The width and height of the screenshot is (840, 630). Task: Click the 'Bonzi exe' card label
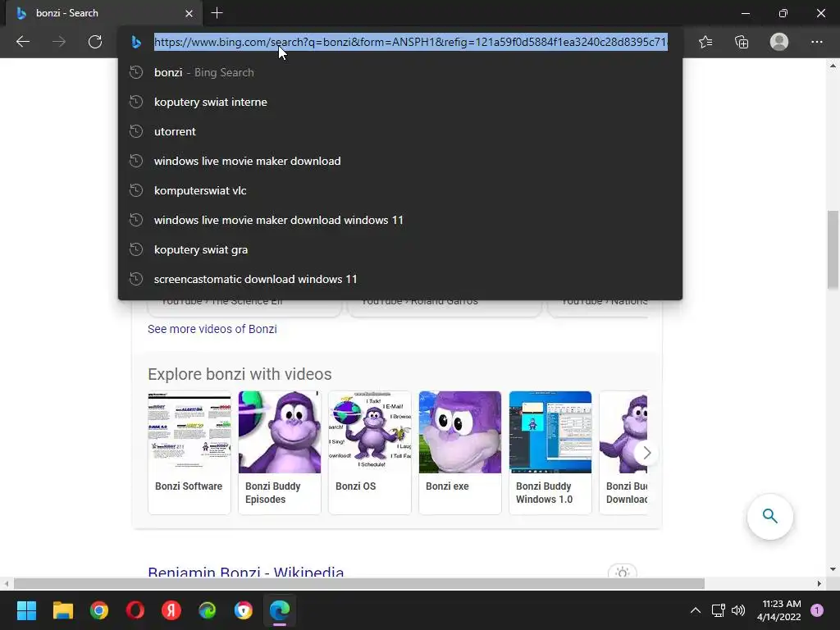(447, 486)
